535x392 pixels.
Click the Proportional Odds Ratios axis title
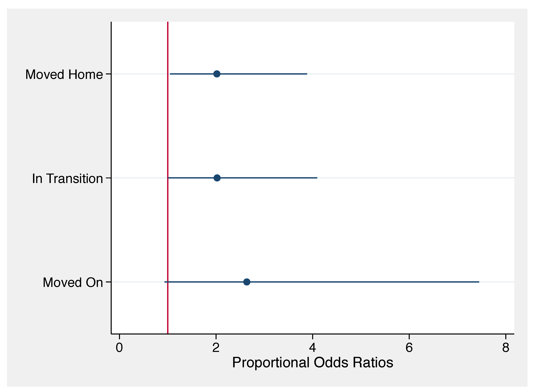[x=313, y=362]
